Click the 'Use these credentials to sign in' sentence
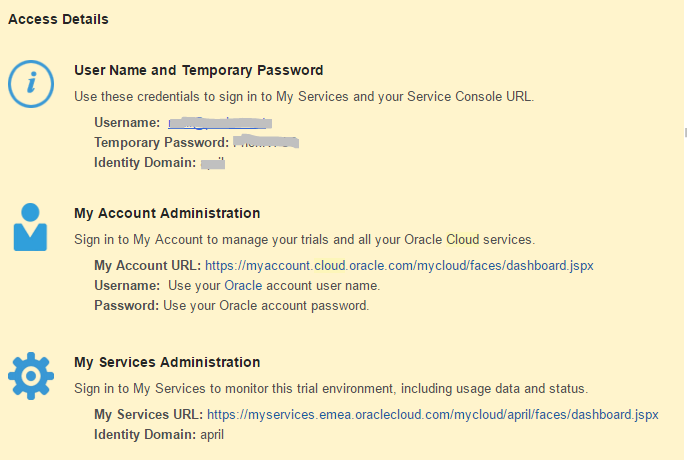687x460 pixels. coord(304,96)
